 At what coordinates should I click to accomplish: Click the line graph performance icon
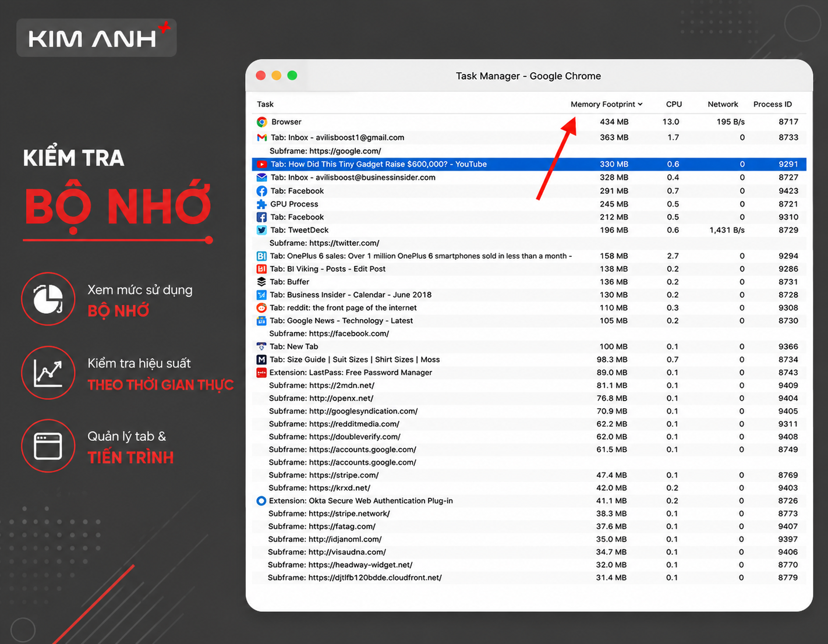48,373
